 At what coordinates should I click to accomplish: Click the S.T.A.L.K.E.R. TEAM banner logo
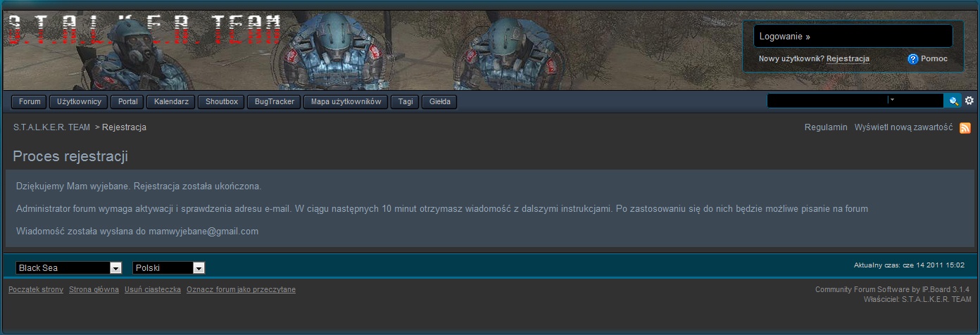[144, 30]
